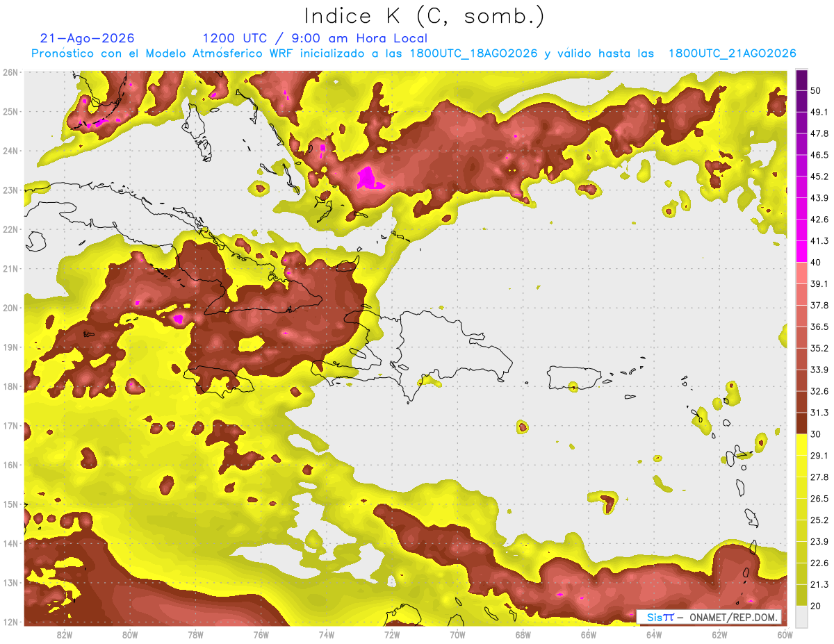Click the colorbar value '29.1'

[x=819, y=456]
